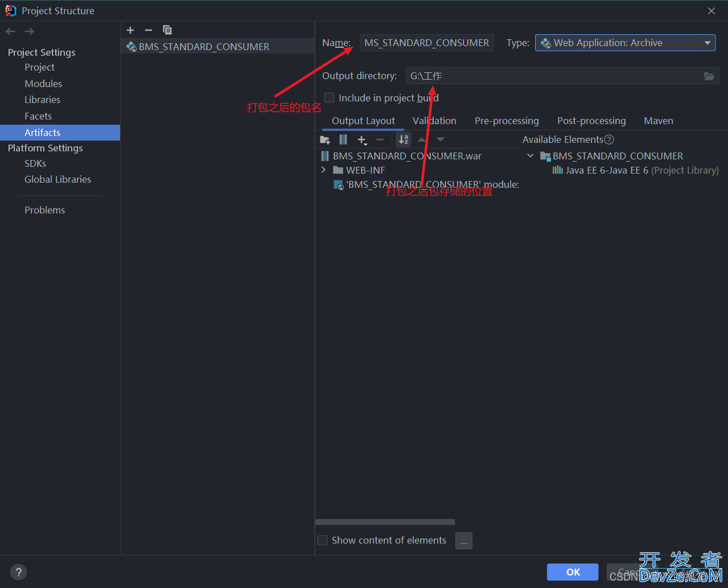Open Pre-processing tab
728x588 pixels.
pyautogui.click(x=507, y=121)
